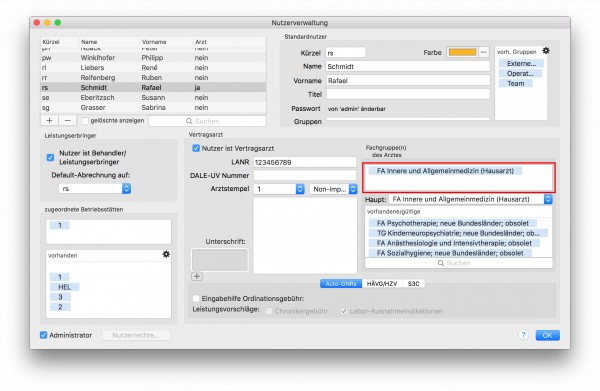Screen dimensions: 600x391
Task: Select user row Liebers René
Action: point(153,68)
